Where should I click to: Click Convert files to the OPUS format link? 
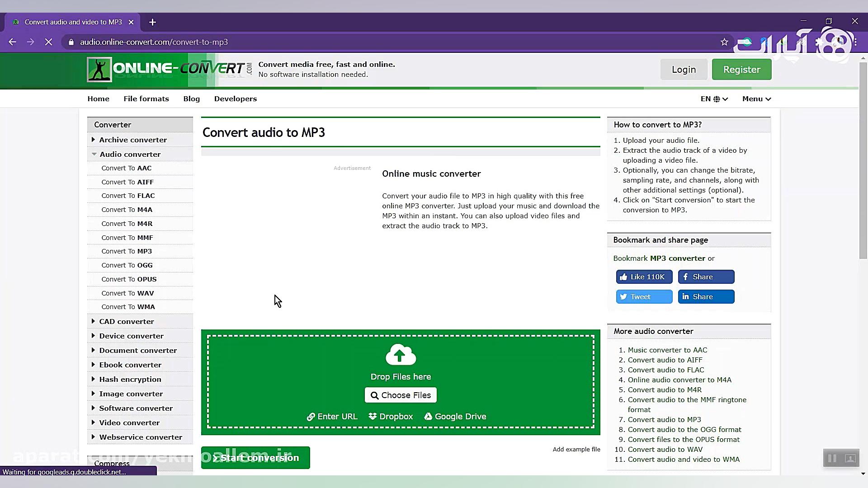[684, 440]
